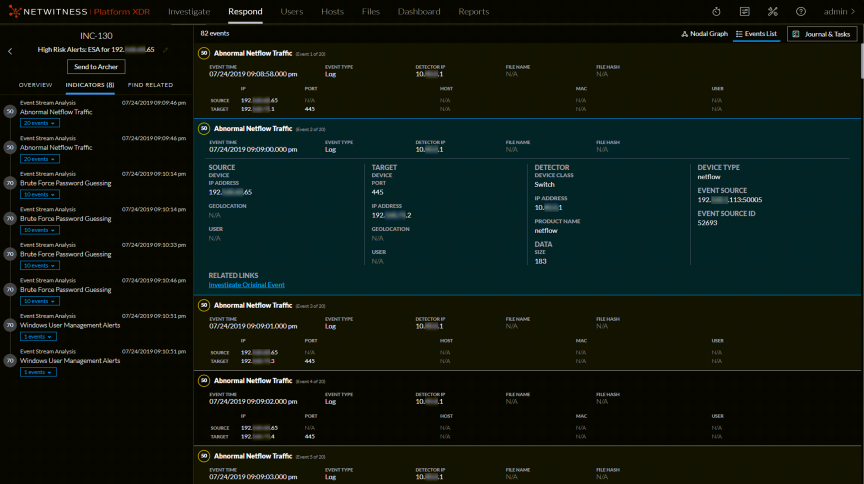Expand 10 events dropdown for 09:10:33 indicator
864x484 pixels.
(40, 266)
